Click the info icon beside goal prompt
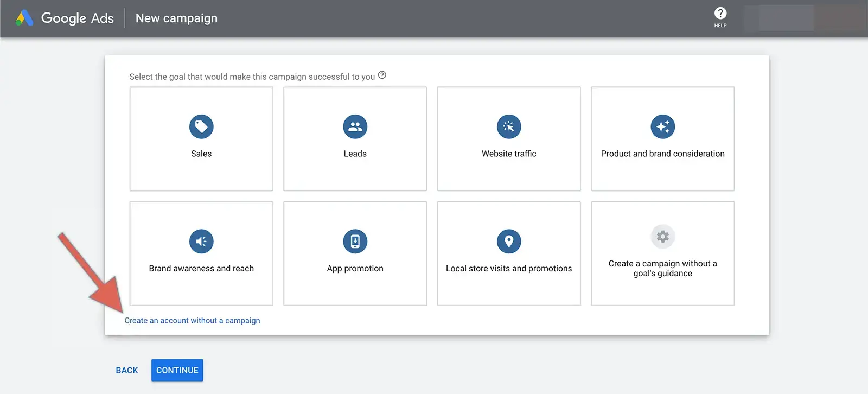This screenshot has width=868, height=394. click(382, 75)
